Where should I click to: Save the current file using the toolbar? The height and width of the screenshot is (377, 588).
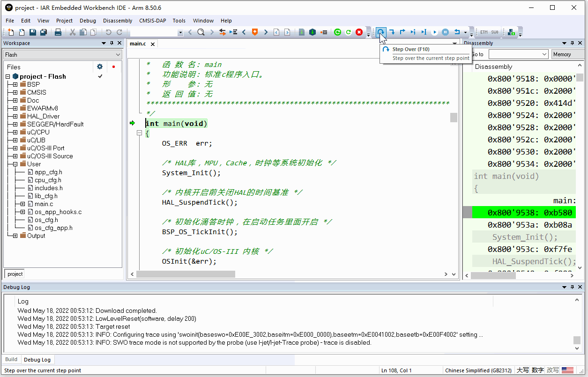tap(33, 32)
